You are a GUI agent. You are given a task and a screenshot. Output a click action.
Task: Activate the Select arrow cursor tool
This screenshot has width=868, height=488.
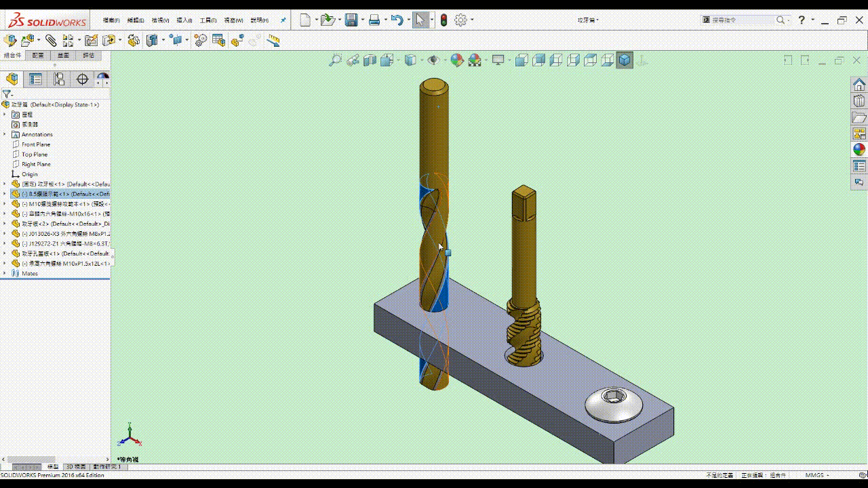pos(420,20)
